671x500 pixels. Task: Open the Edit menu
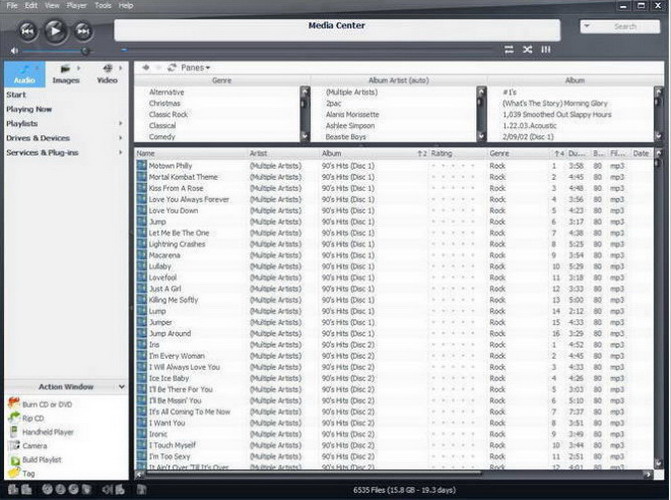(31, 6)
